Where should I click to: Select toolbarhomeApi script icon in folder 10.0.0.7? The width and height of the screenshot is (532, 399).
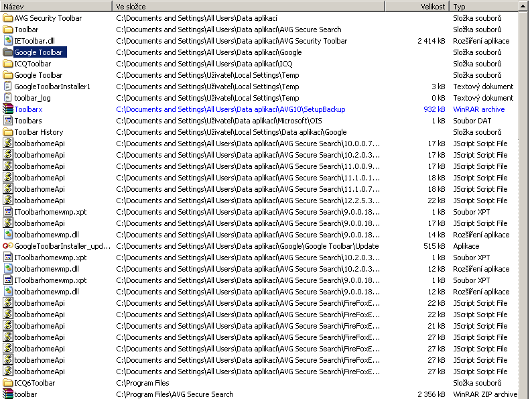click(x=8, y=144)
